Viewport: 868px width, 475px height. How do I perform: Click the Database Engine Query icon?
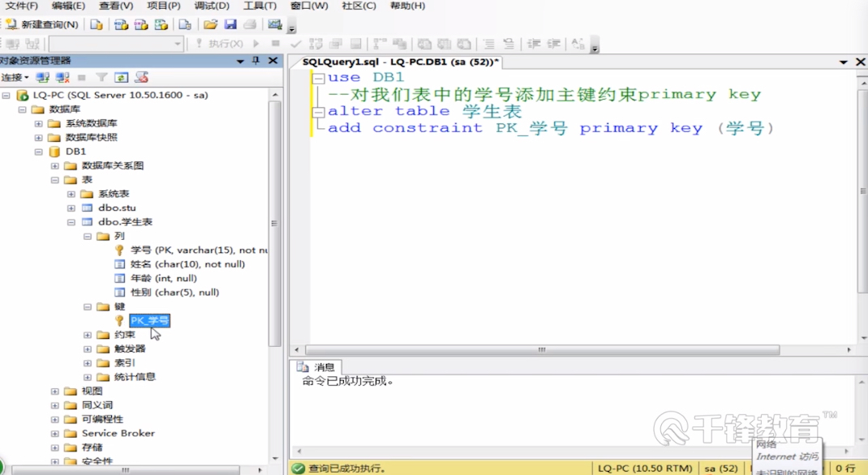point(97,24)
